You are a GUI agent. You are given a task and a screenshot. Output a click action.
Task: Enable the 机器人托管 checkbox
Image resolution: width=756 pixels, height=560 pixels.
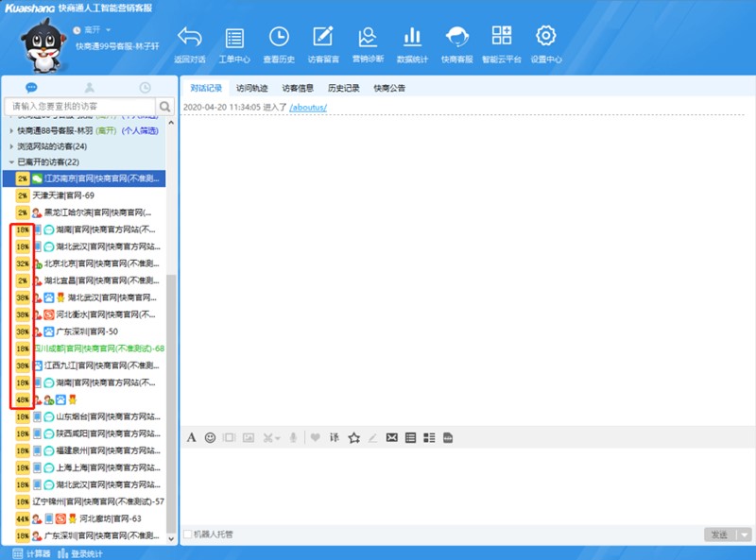click(188, 535)
